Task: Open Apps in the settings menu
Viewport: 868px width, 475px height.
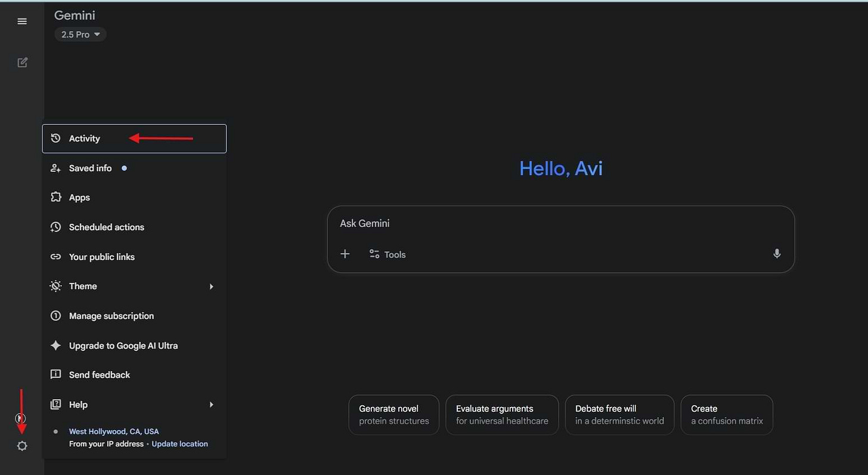Action: [79, 197]
